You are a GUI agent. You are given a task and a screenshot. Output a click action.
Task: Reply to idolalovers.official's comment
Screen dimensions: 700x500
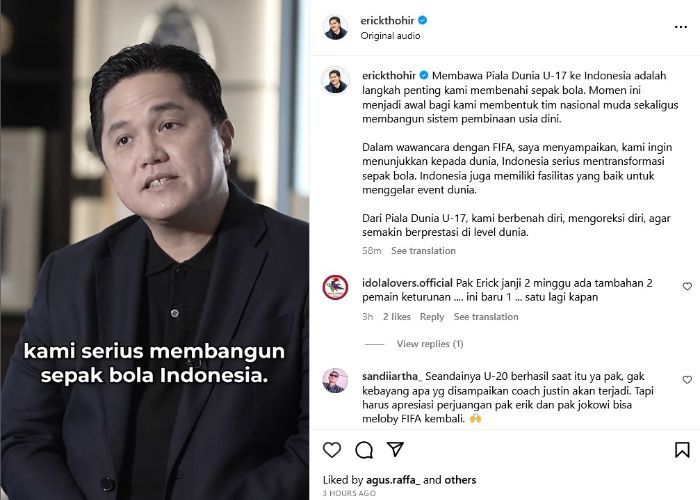pos(432,317)
